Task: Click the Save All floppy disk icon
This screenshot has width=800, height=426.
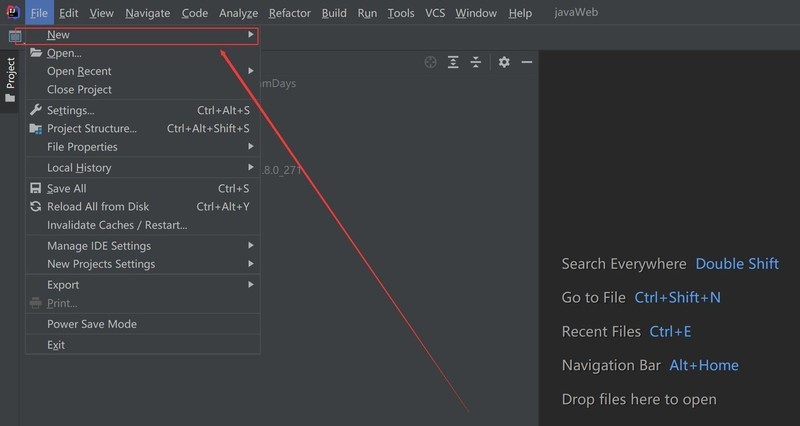Action: tap(37, 188)
